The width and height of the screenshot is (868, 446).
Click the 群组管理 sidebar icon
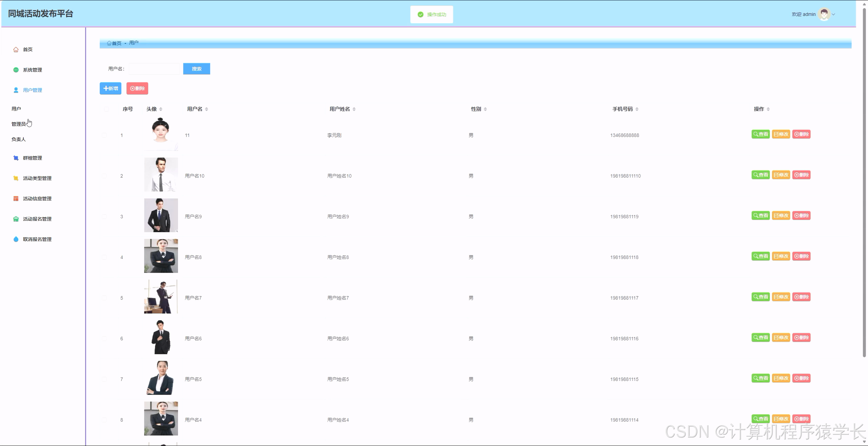(16, 158)
